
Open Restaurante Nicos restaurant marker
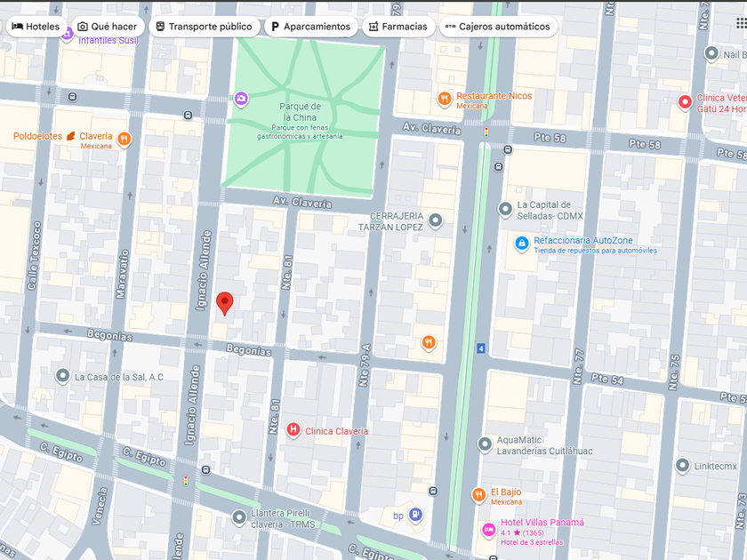tap(445, 99)
